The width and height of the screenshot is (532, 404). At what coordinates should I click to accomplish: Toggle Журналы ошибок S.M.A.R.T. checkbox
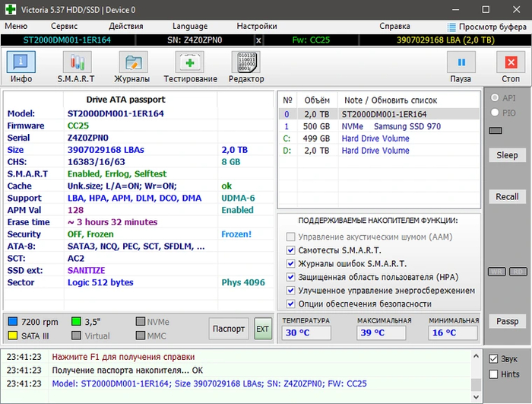tap(290, 263)
